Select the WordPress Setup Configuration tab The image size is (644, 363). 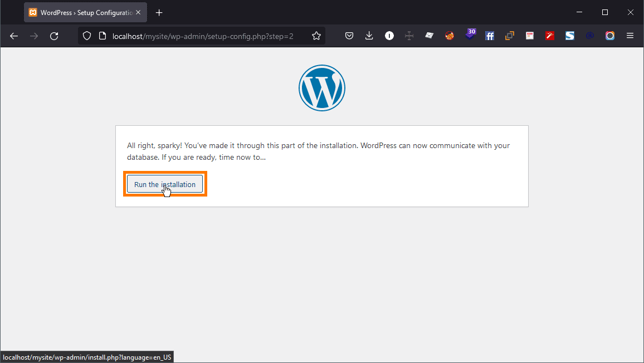pos(85,13)
